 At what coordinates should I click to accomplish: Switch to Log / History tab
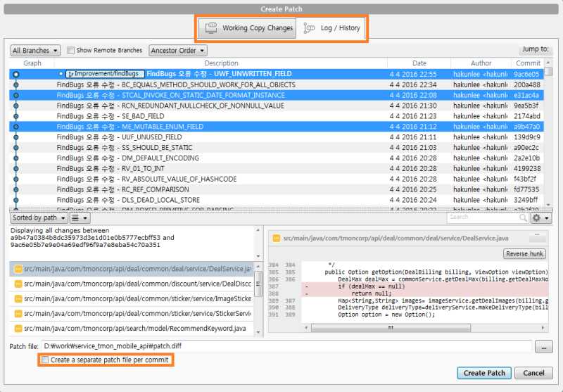[x=331, y=28]
